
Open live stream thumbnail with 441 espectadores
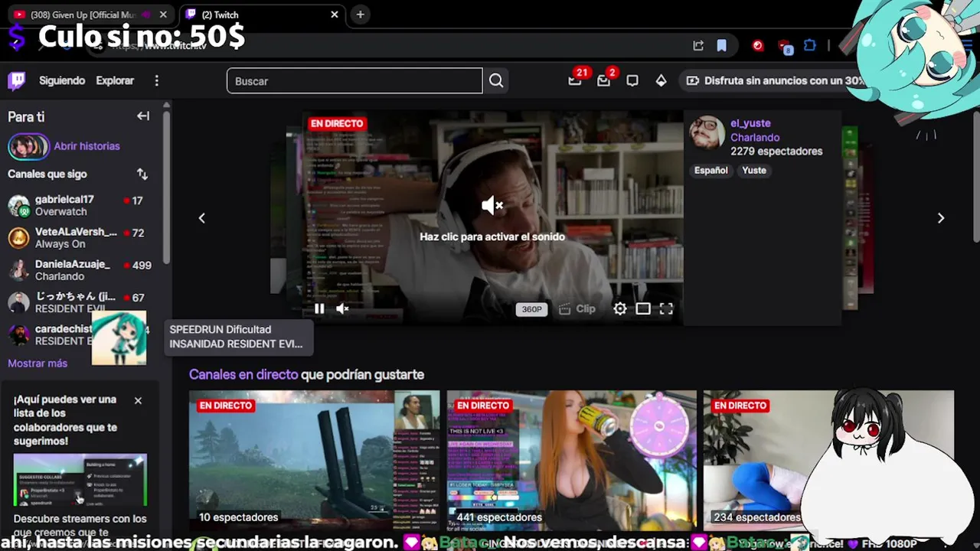[572, 460]
